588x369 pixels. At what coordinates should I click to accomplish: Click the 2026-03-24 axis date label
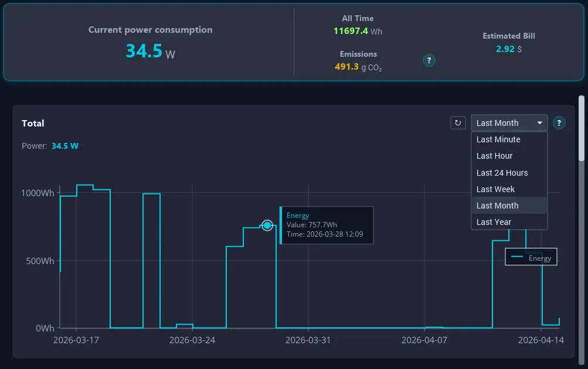point(192,340)
